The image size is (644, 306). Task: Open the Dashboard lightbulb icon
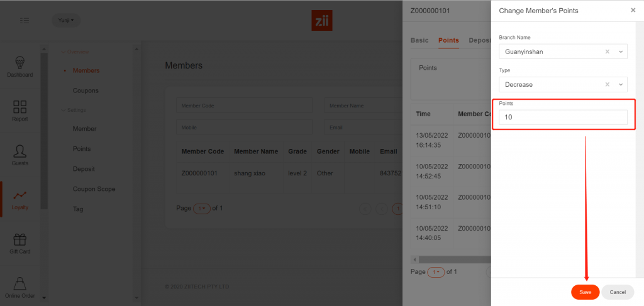[x=19, y=63]
